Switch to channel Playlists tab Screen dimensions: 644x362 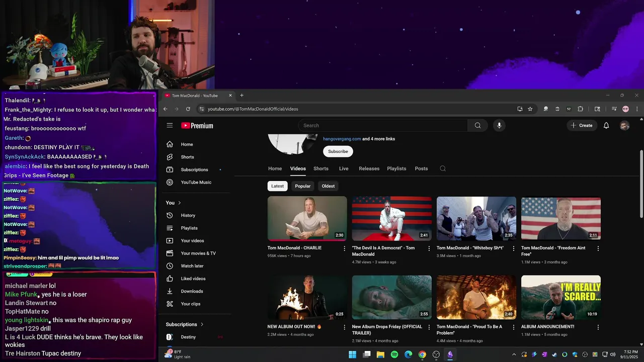click(396, 168)
